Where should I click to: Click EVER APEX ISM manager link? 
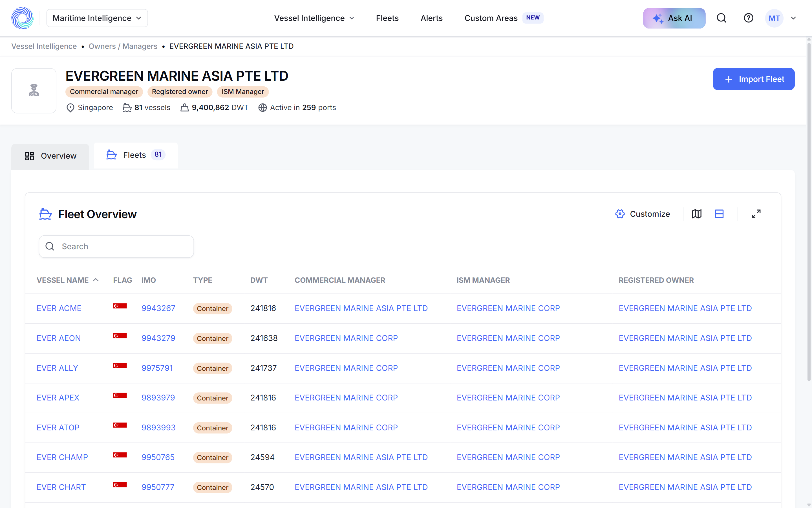(508, 397)
